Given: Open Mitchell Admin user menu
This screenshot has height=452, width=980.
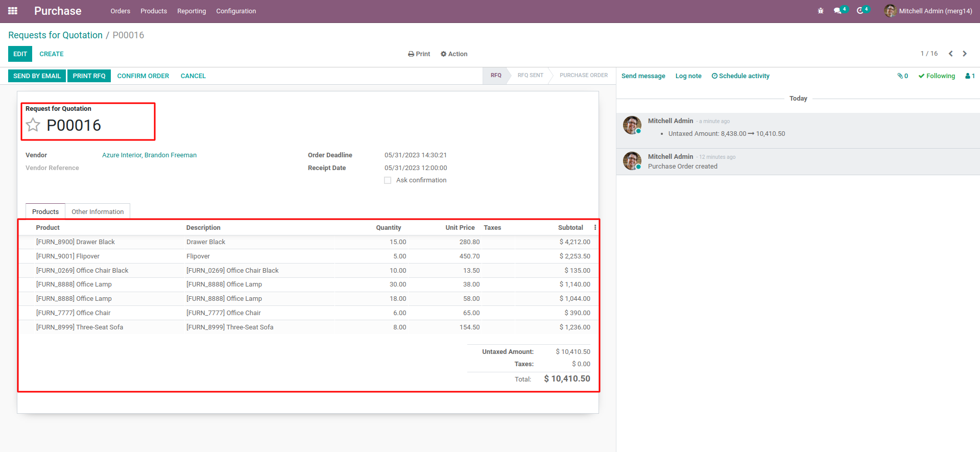Looking at the screenshot, I should point(928,11).
